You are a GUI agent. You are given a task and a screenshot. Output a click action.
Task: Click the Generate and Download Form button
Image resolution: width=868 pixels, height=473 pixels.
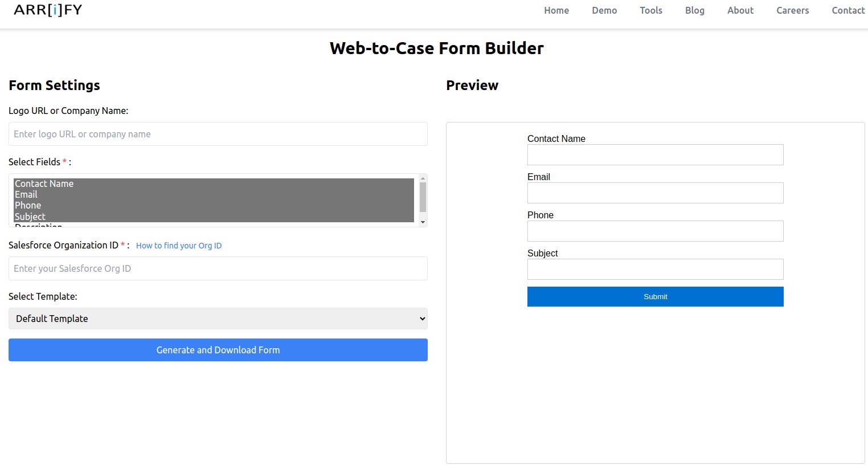click(218, 349)
